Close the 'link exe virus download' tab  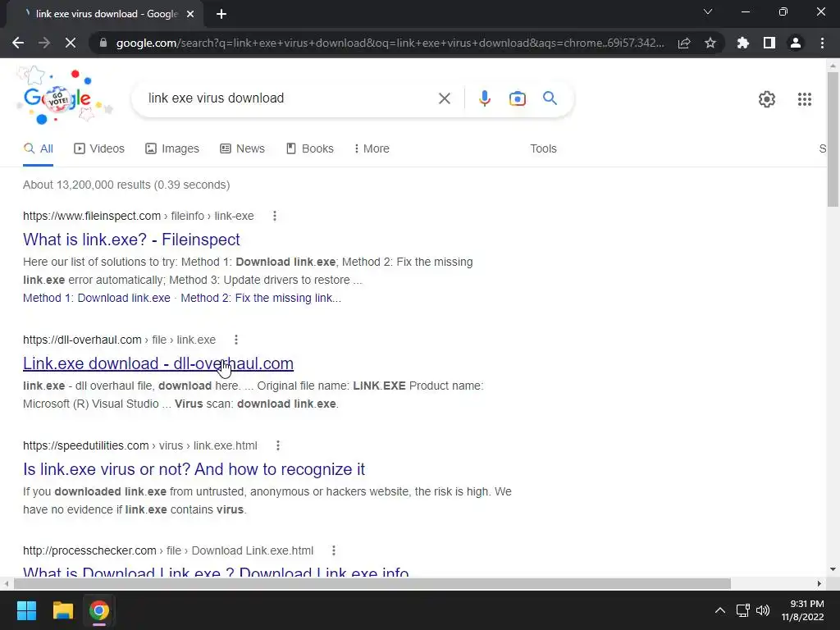point(190,14)
